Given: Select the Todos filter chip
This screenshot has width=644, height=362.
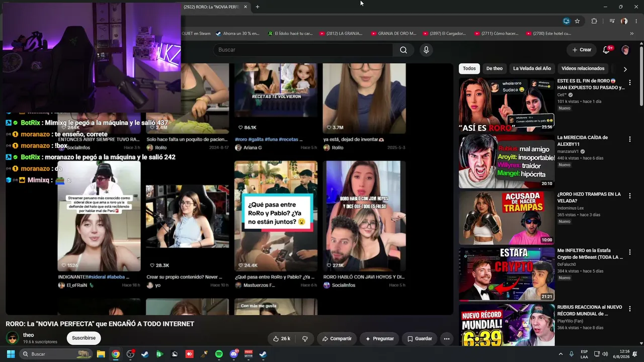Looking at the screenshot, I should pos(469,68).
